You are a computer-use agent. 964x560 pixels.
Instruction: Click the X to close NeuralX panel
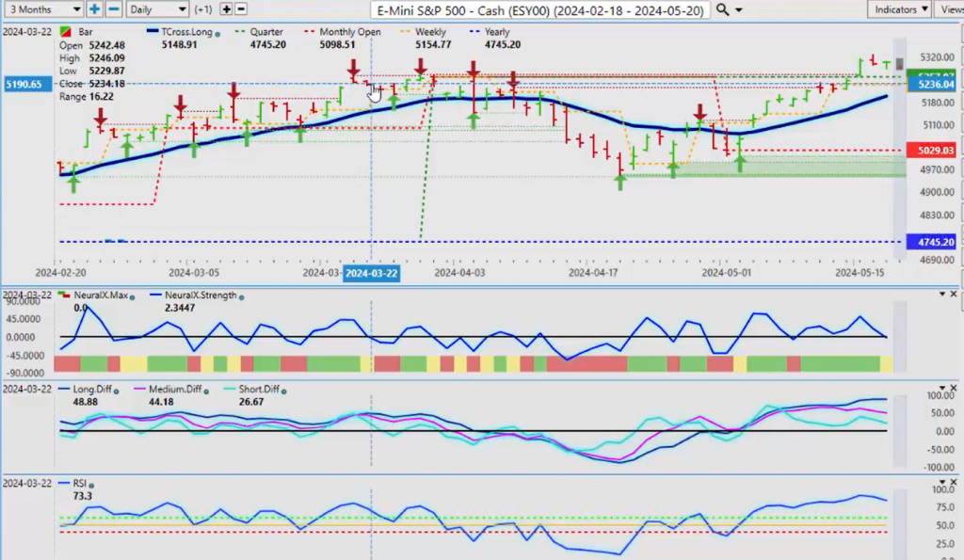point(955,295)
